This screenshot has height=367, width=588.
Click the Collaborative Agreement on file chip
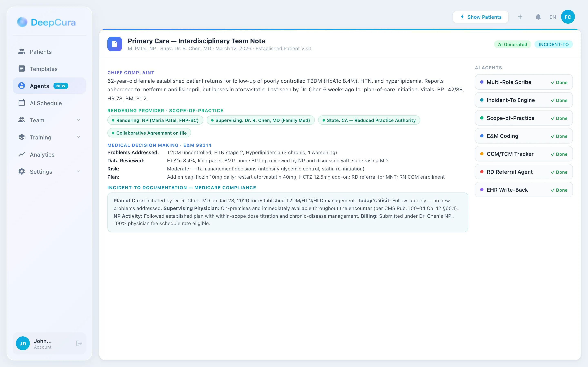pyautogui.click(x=149, y=133)
